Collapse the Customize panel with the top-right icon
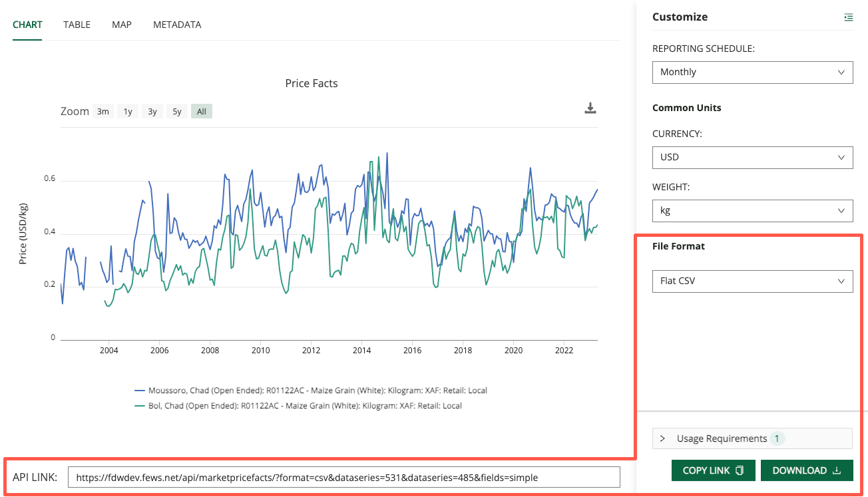The image size is (868, 497). click(848, 17)
